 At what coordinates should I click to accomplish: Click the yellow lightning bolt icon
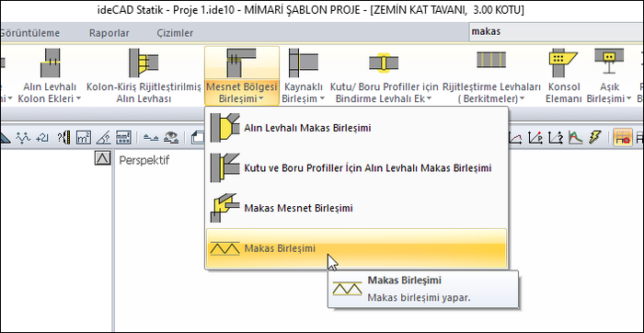click(594, 138)
